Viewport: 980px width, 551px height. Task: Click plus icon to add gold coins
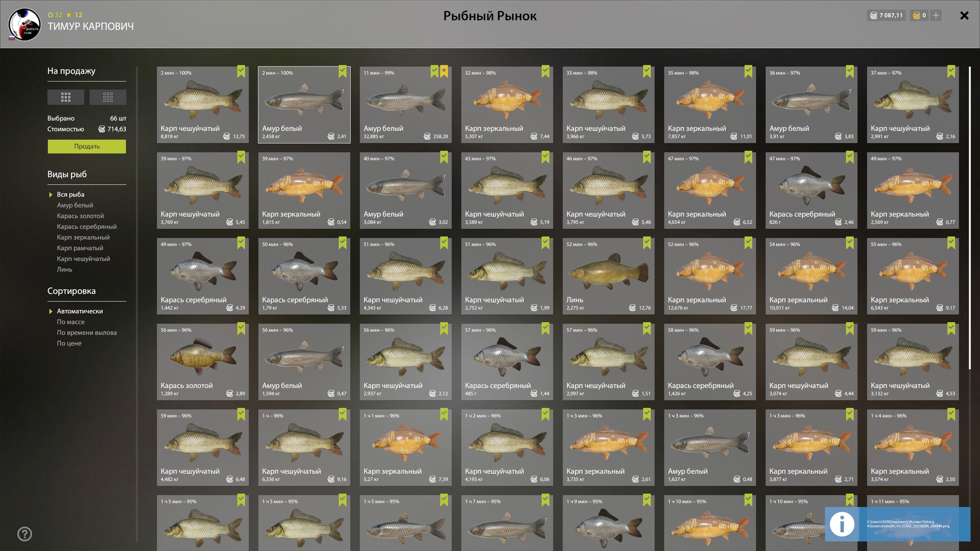click(936, 15)
